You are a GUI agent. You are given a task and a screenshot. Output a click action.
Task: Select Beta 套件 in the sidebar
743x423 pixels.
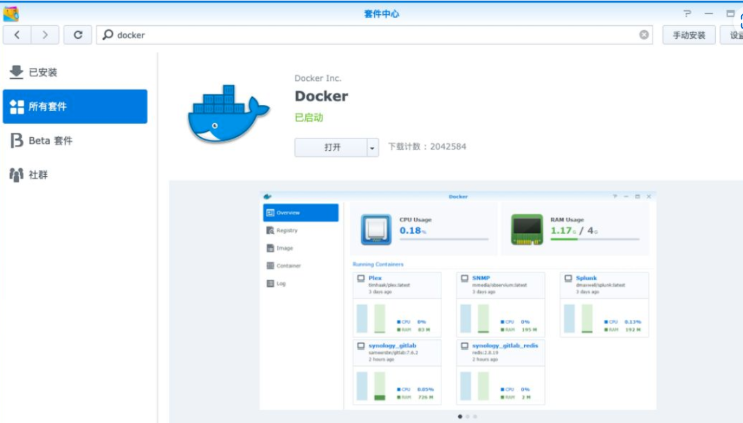pyautogui.click(x=75, y=141)
